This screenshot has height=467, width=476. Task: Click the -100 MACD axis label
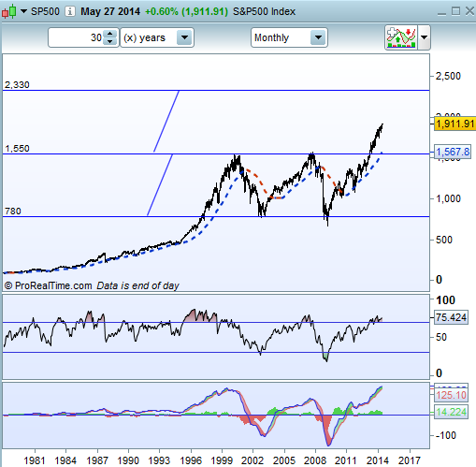[x=446, y=435]
